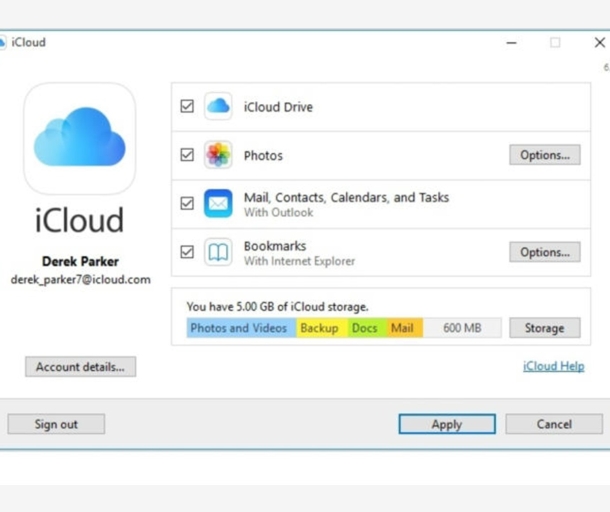Click the Bookmarks label
610x512 pixels.
pos(275,246)
